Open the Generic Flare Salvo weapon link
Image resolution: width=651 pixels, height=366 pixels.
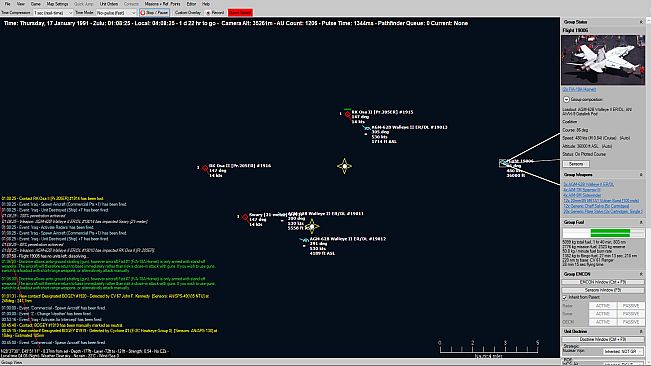pos(602,211)
